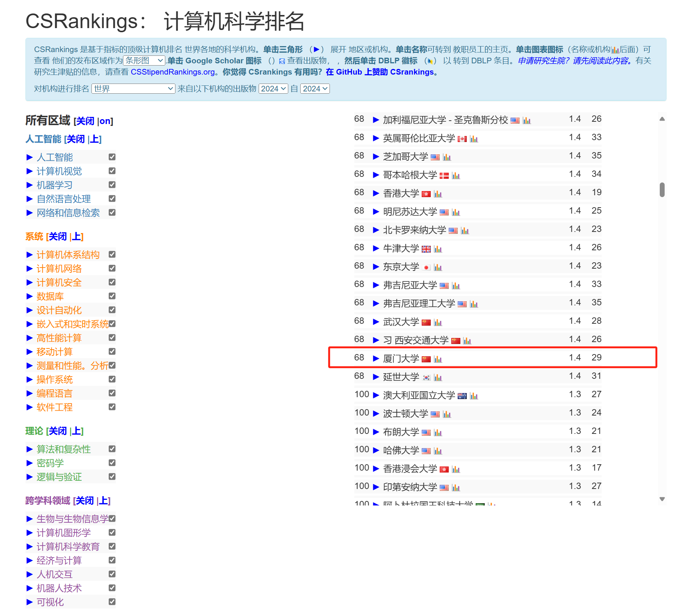Uncheck the 机器学习 checkbox
This screenshot has width=686, height=616.
tap(112, 185)
